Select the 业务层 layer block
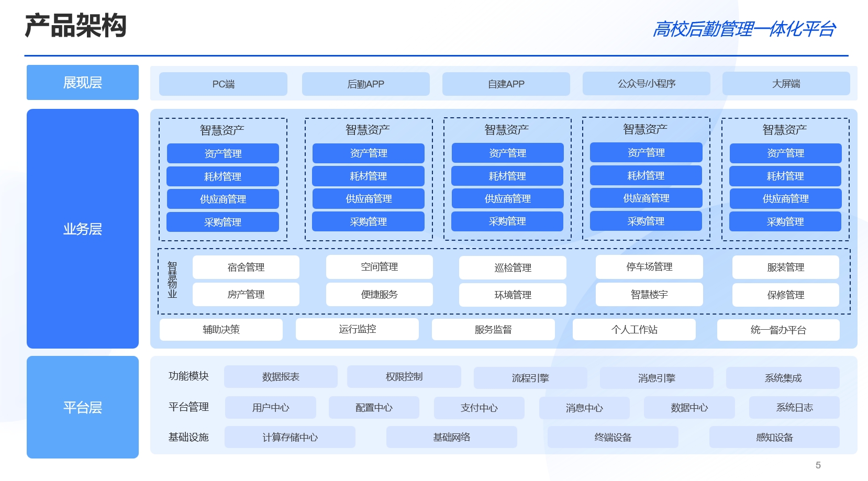 [83, 229]
